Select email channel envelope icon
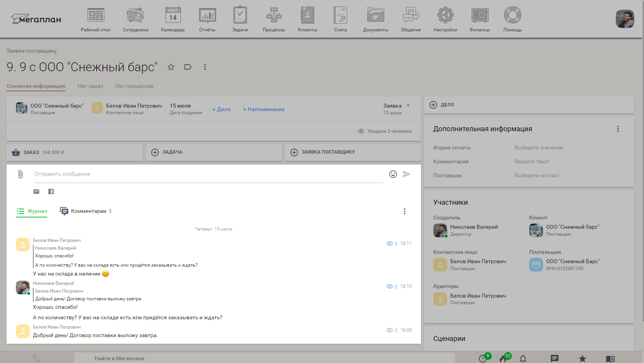Viewport: 644px width, 363px height. pyautogui.click(x=36, y=192)
